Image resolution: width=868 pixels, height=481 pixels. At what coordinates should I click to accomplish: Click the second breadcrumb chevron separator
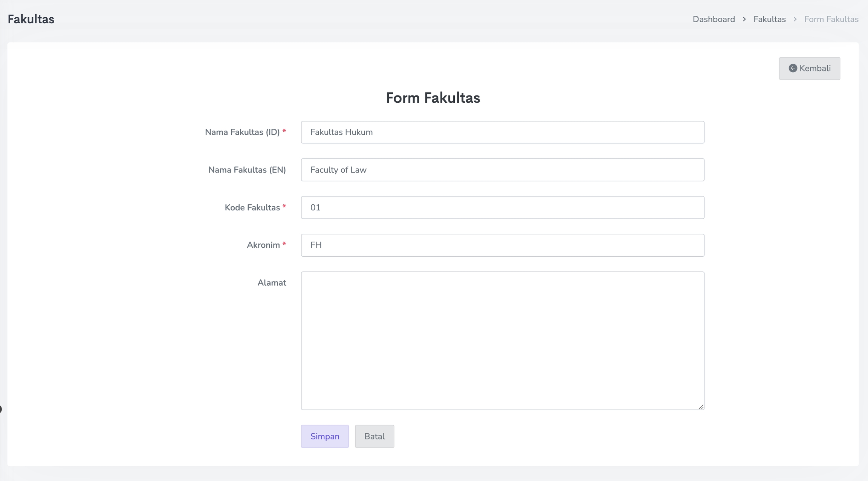tap(795, 19)
